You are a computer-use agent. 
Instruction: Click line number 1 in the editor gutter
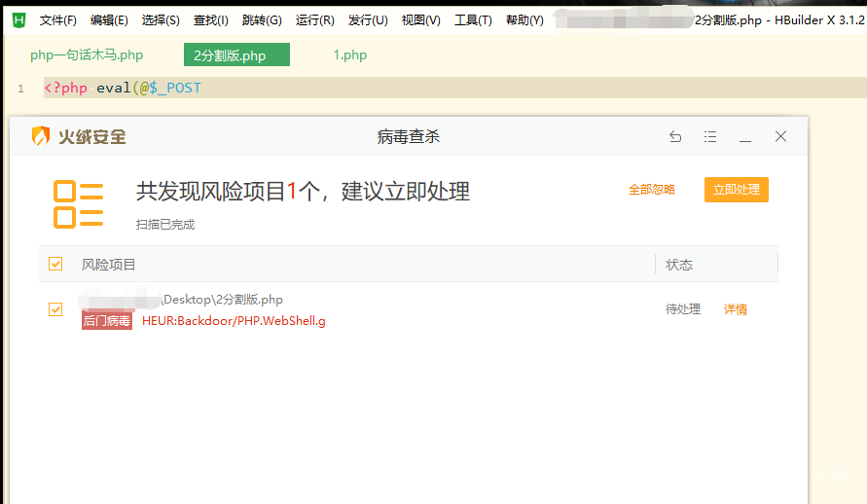tap(21, 89)
